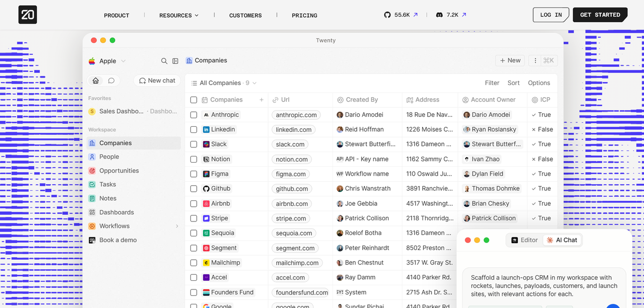Click the anthropic.com url chip

click(296, 115)
